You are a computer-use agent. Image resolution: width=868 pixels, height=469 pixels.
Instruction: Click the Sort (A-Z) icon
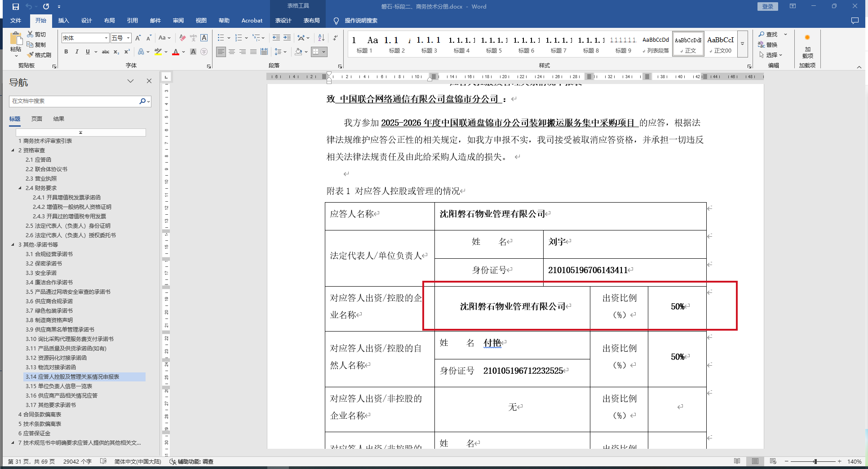point(321,38)
